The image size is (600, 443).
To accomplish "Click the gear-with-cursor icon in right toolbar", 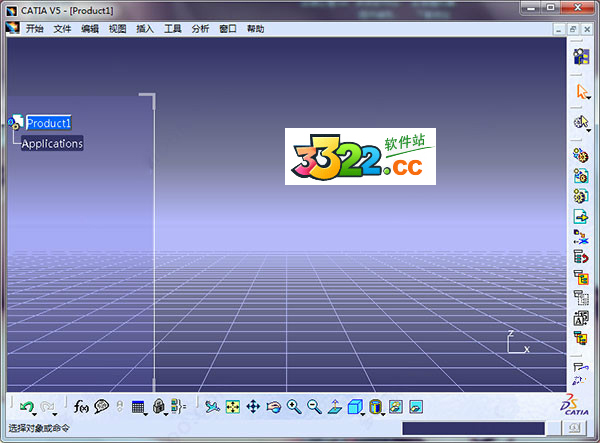I will click(x=581, y=122).
